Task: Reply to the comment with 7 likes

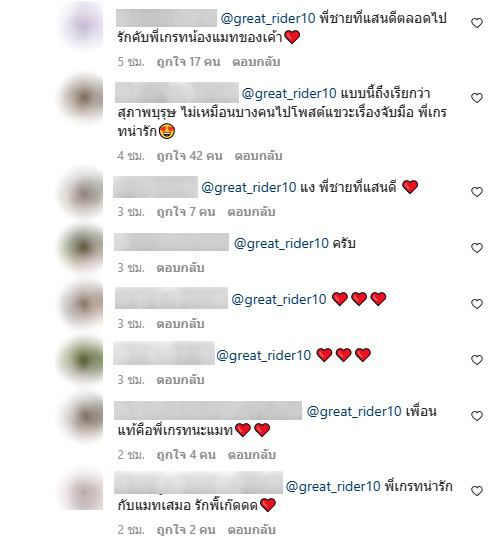Action: click(251, 212)
